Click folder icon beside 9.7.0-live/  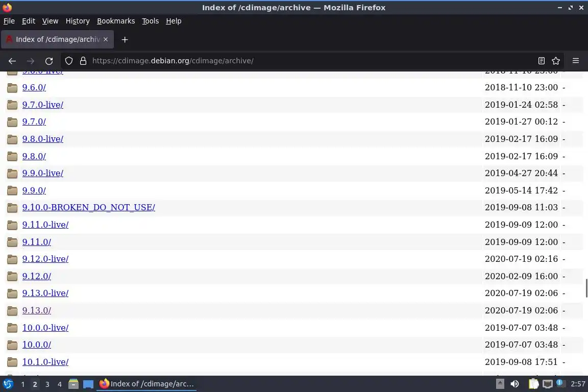[12, 105]
